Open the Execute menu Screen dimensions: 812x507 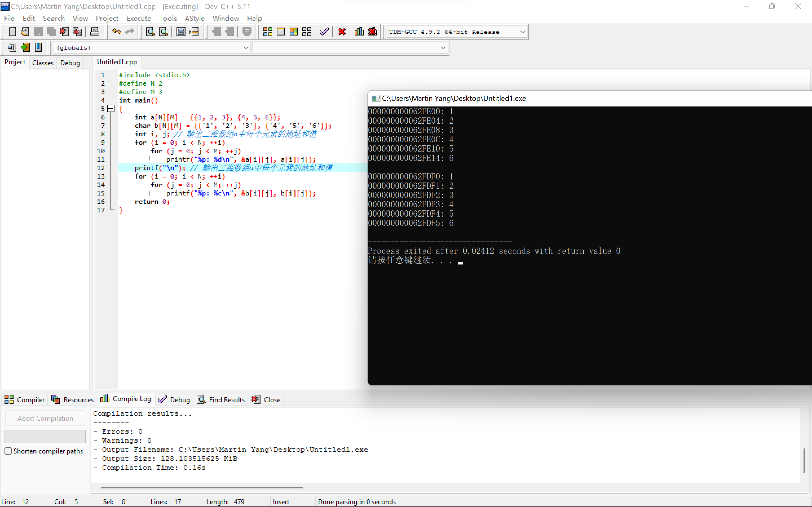pyautogui.click(x=138, y=18)
